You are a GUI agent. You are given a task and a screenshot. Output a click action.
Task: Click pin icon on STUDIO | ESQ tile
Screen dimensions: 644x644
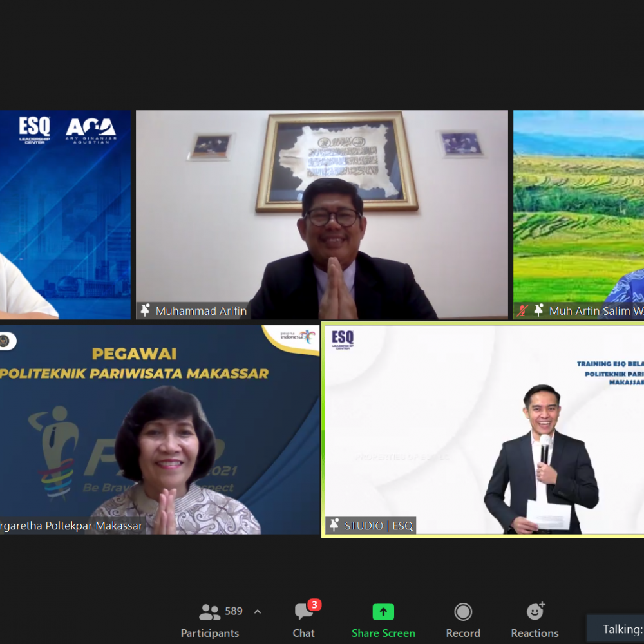[x=334, y=526]
